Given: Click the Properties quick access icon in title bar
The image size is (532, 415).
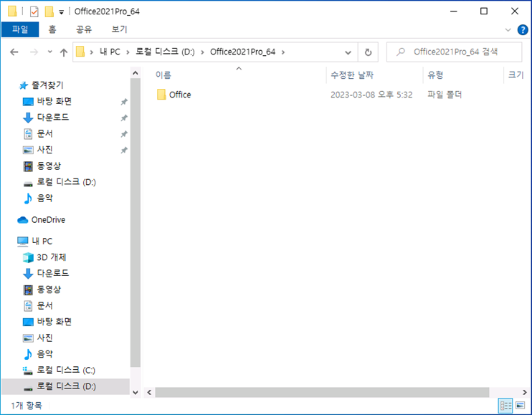Looking at the screenshot, I should pyautogui.click(x=34, y=11).
